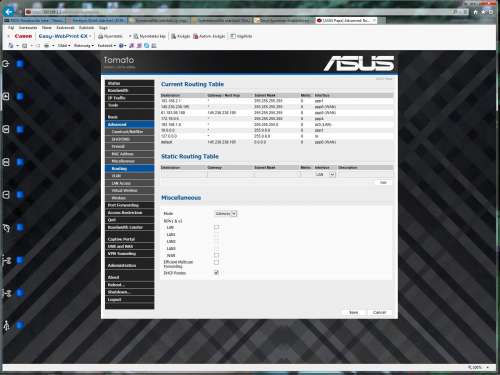Viewport: 500px width, 375px height.
Task: Click the static route Destination input field
Action: click(184, 175)
